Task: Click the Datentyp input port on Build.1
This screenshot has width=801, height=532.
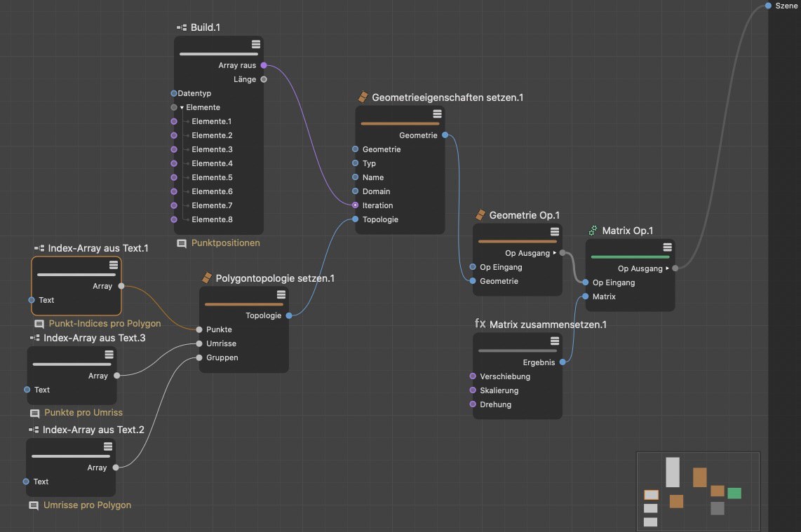Action: click(174, 93)
